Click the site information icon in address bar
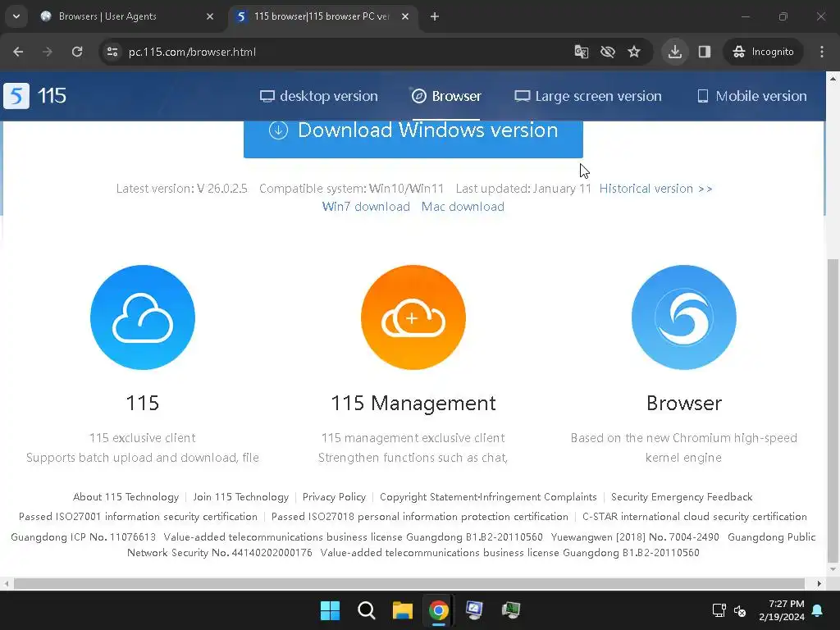Image resolution: width=840 pixels, height=630 pixels. click(112, 52)
